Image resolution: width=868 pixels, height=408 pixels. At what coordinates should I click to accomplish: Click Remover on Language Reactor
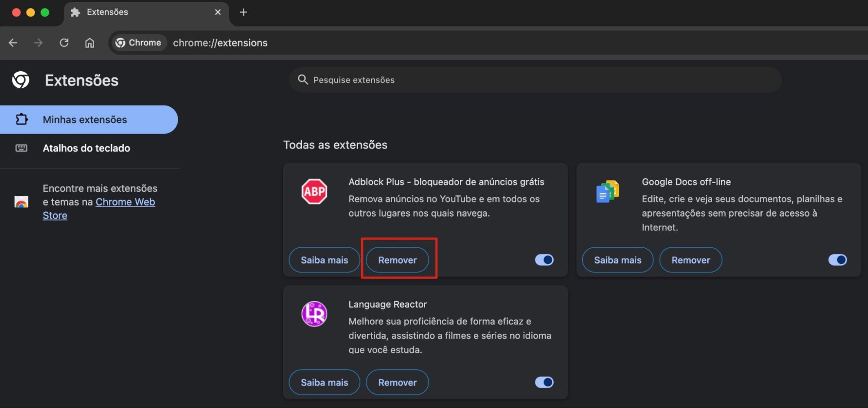point(397,382)
